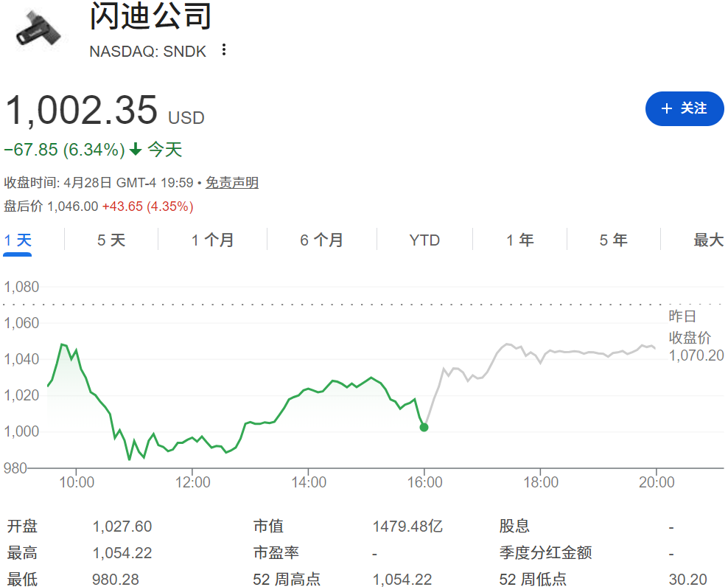
Task: Click the NASDAQ: SNDK ticker label
Action: [147, 52]
